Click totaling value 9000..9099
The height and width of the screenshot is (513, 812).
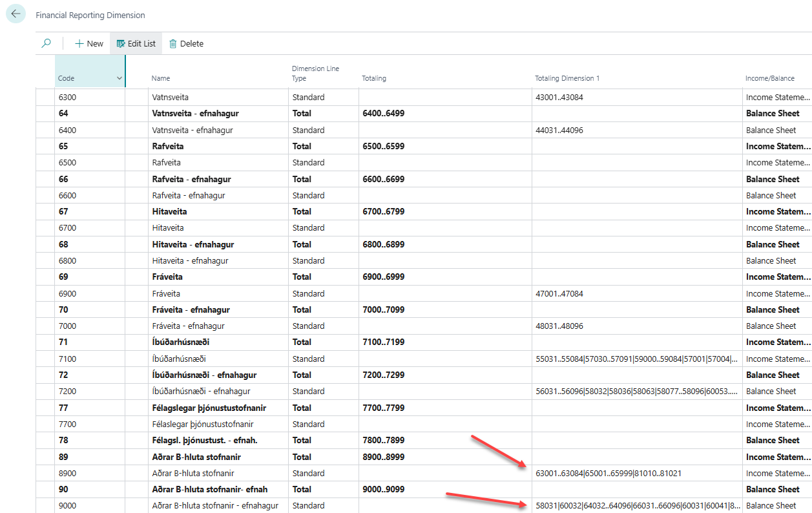tap(384, 489)
